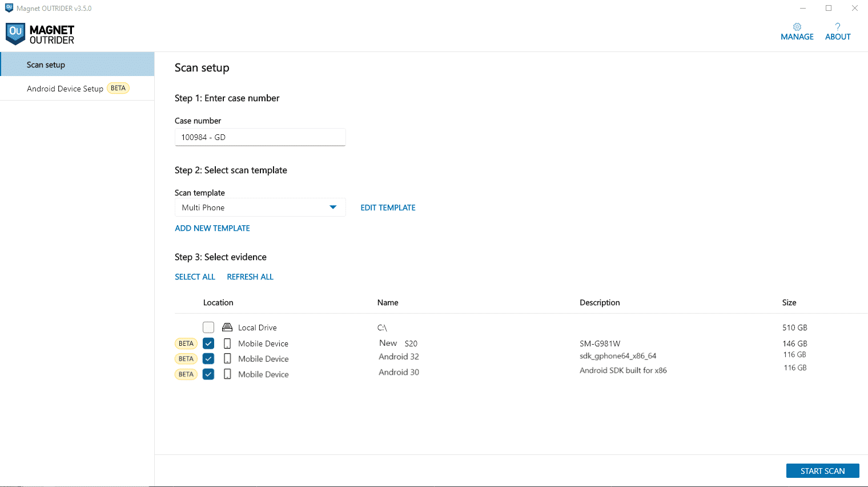
Task: Uncheck the SM-G981W mobile device checkbox
Action: [208, 344]
